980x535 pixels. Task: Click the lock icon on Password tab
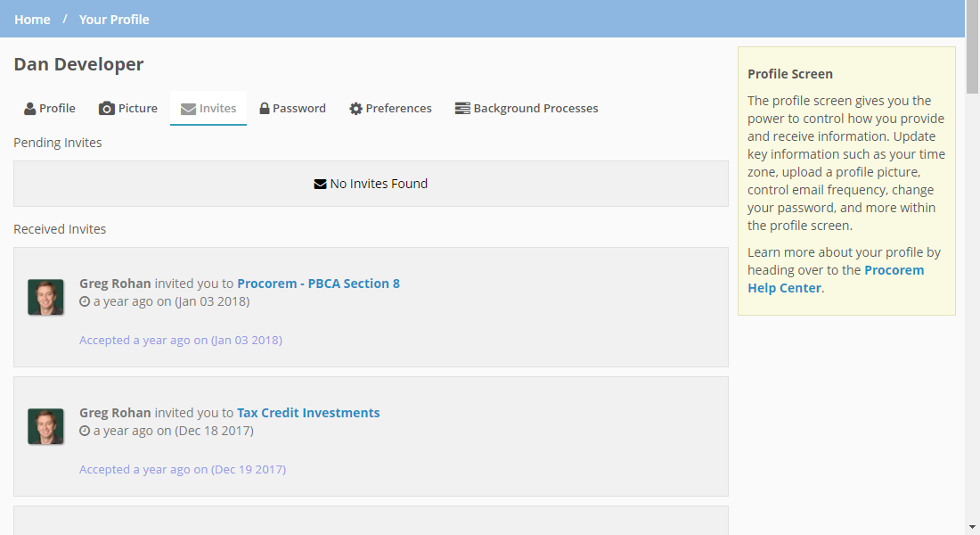click(265, 108)
